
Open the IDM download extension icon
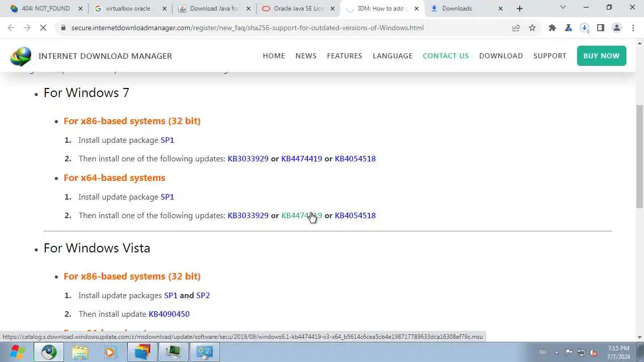(585, 28)
